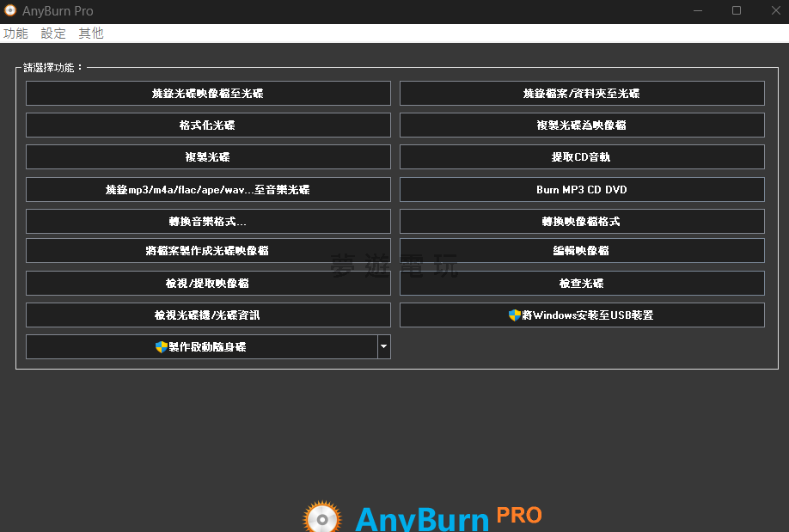The width and height of the screenshot is (789, 532).
Task: Click 將Windows安裝至USB裝置 button
Action: point(582,315)
